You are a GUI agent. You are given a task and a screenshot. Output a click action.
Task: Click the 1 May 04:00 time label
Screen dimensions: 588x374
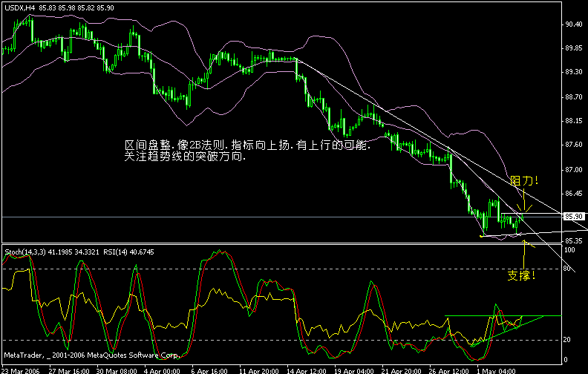[496, 370]
